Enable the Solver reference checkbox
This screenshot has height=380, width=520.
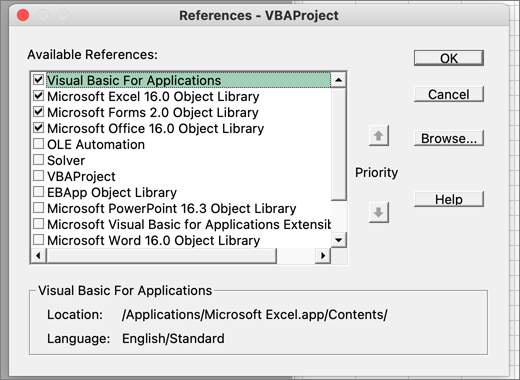(x=39, y=160)
